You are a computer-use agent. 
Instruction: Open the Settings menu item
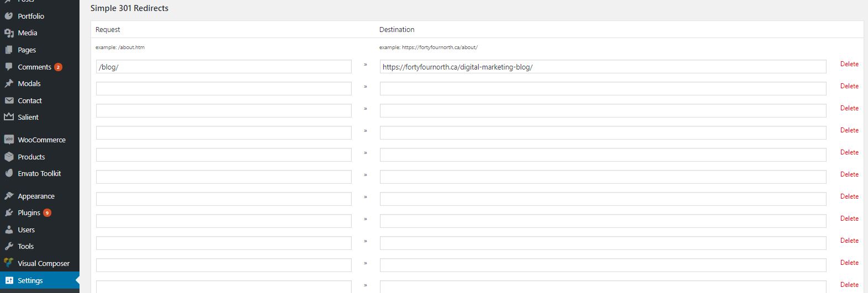coord(40,280)
